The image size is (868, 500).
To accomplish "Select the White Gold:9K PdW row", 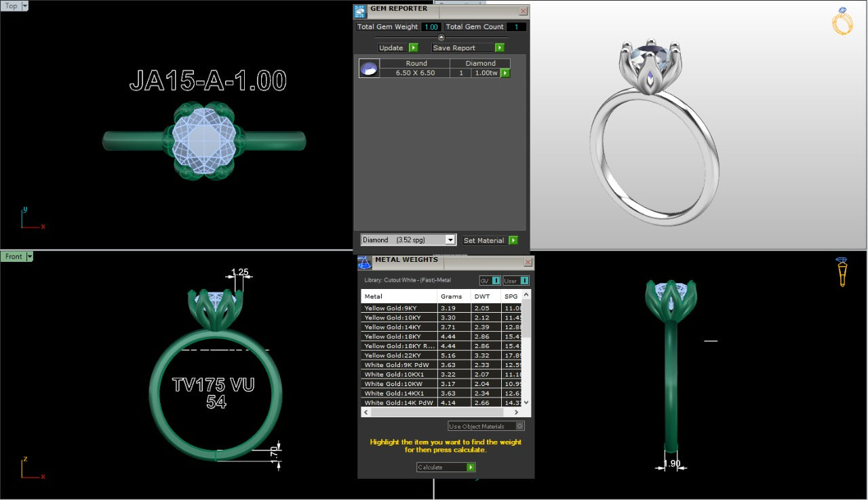I will coord(442,365).
